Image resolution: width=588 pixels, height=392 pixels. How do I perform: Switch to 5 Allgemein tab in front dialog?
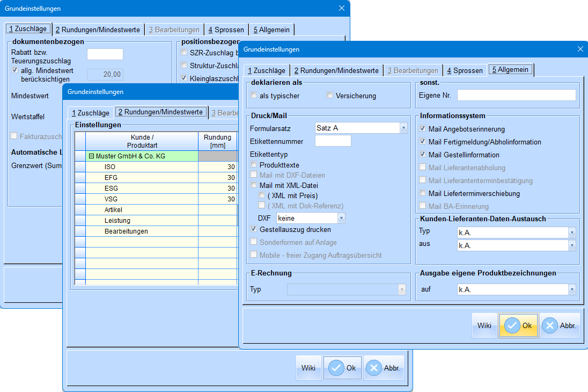tap(510, 70)
